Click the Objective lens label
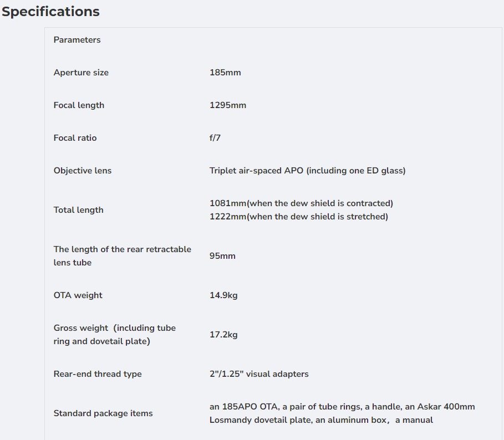Image resolution: width=504 pixels, height=440 pixels. (x=83, y=171)
